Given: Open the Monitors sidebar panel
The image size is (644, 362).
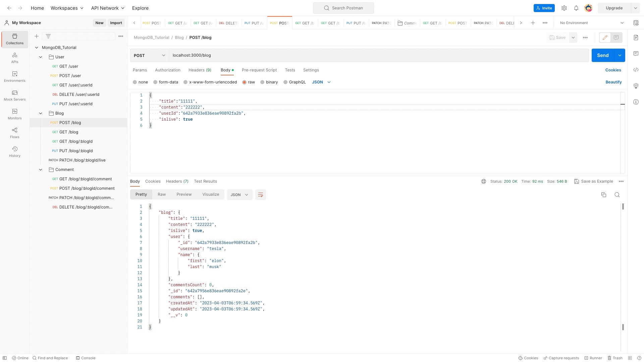Looking at the screenshot, I should 15,114.
